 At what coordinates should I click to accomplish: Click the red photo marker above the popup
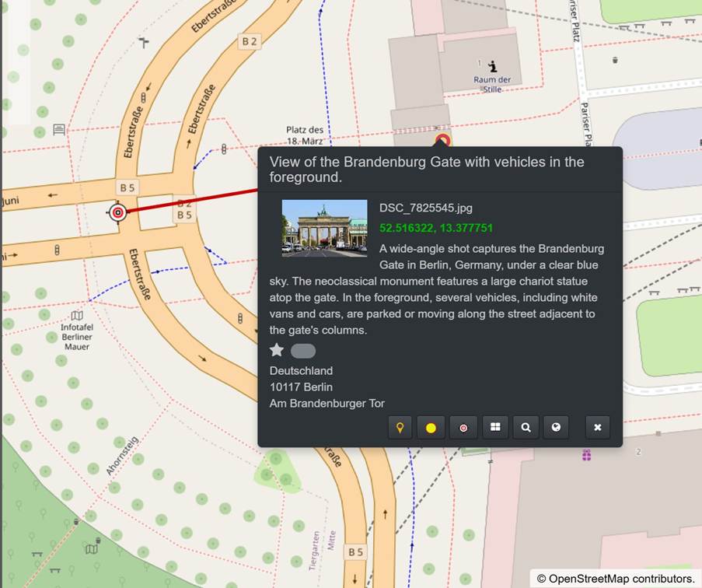(442, 140)
